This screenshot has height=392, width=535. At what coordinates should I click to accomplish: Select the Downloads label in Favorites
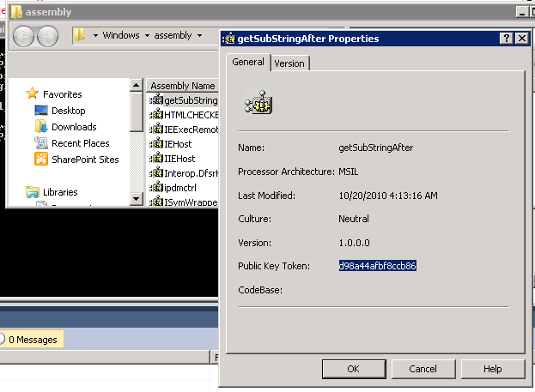(x=74, y=127)
